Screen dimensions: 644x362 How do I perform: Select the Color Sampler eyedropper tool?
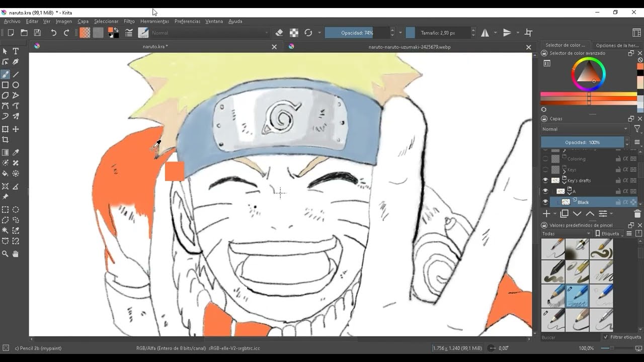click(x=16, y=152)
